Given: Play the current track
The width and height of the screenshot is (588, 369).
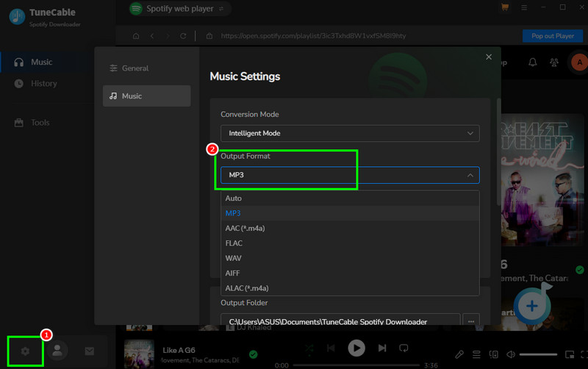Looking at the screenshot, I should (x=356, y=348).
